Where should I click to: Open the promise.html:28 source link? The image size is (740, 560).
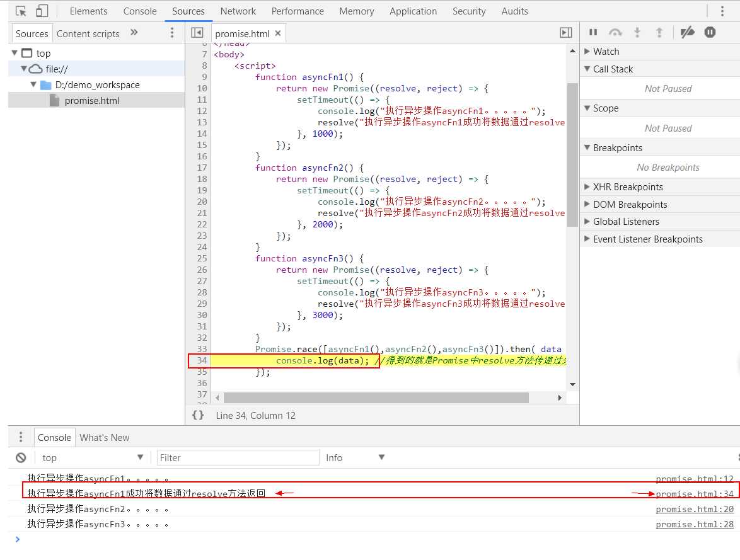[694, 523]
